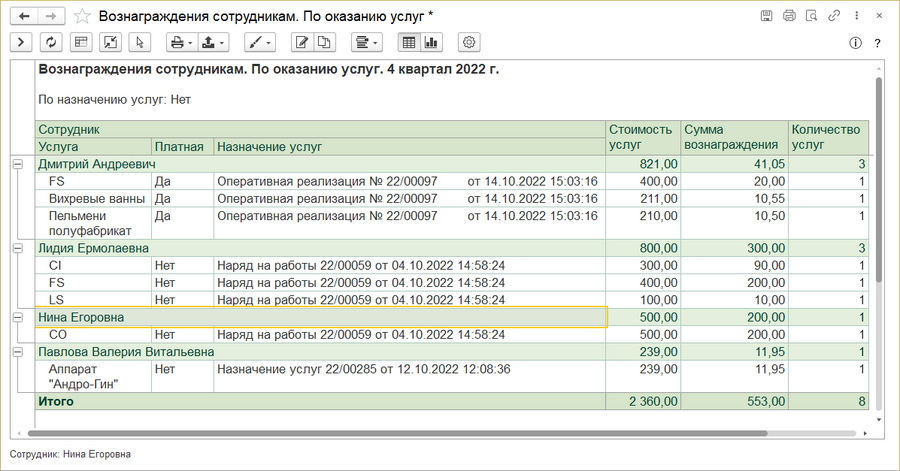Click the copy documents icon

tap(324, 42)
